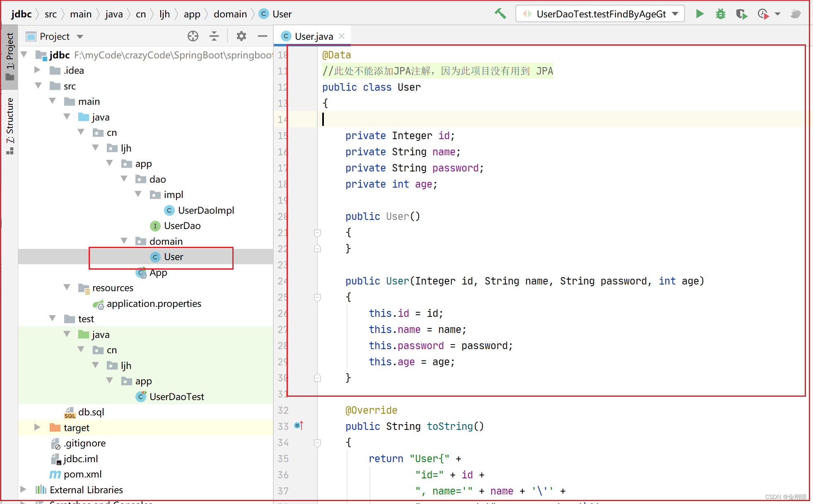The image size is (813, 504).
Task: Open the profiler icon's dropdown arrow
Action: [x=777, y=14]
